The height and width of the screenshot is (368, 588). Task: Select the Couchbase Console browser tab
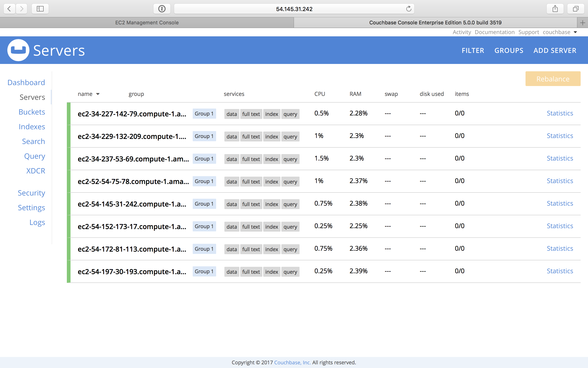pyautogui.click(x=435, y=23)
